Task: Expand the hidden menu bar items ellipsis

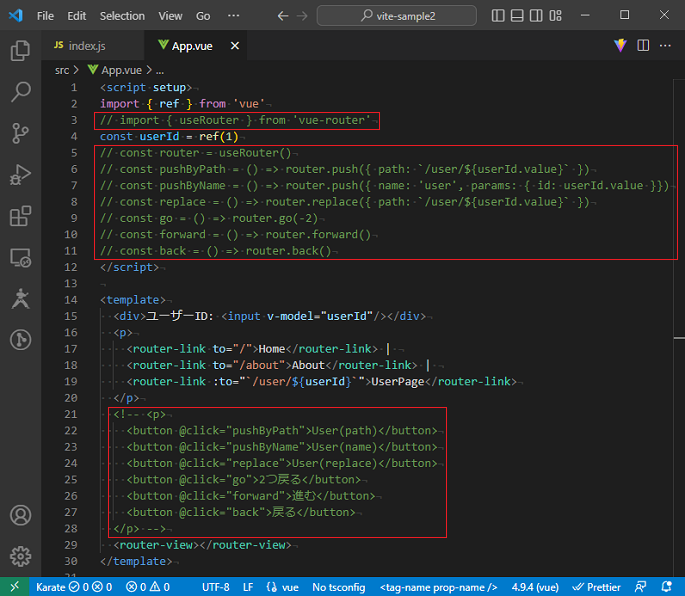Action: (234, 16)
